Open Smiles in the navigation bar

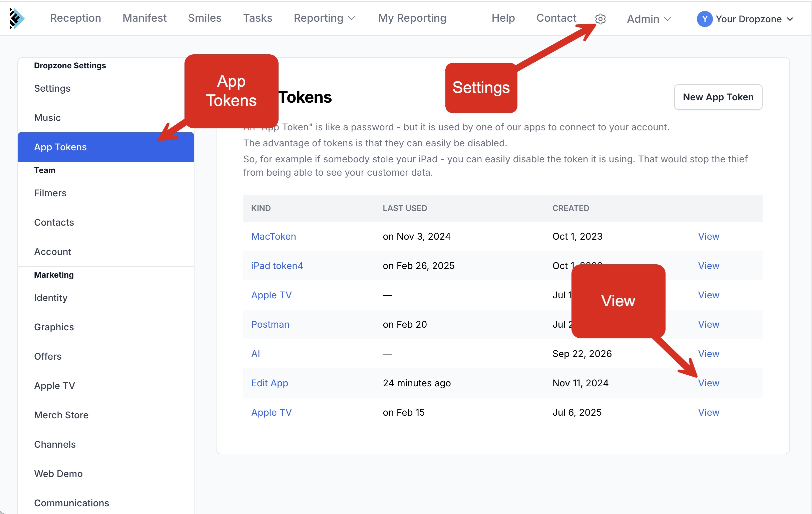click(205, 18)
